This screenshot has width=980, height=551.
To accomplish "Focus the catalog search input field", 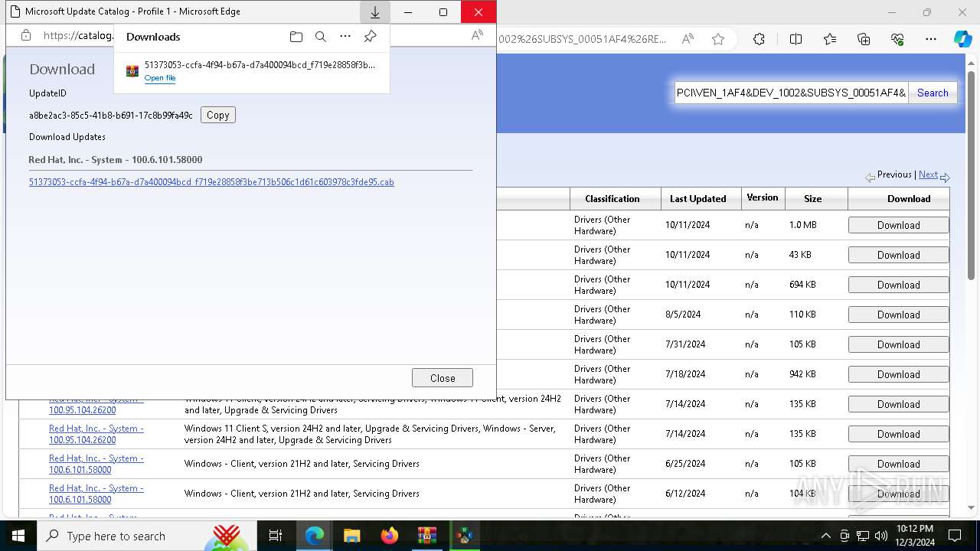I will pyautogui.click(x=791, y=93).
